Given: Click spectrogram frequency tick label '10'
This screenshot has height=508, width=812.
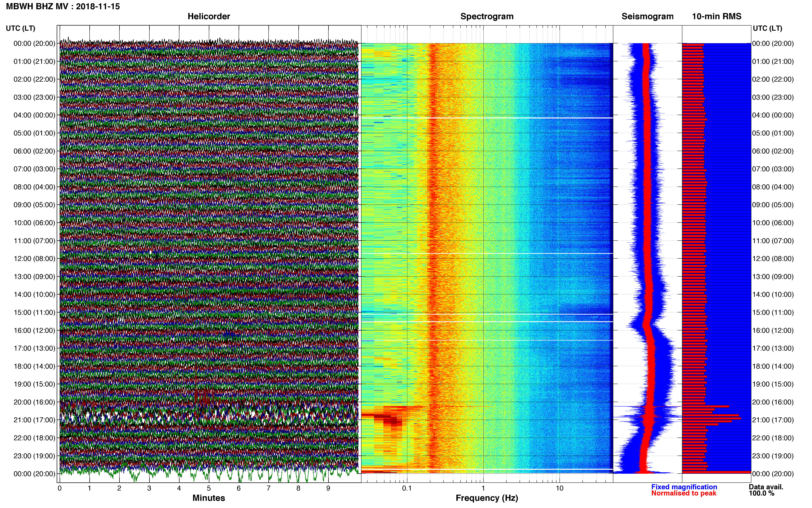Looking at the screenshot, I should (559, 488).
